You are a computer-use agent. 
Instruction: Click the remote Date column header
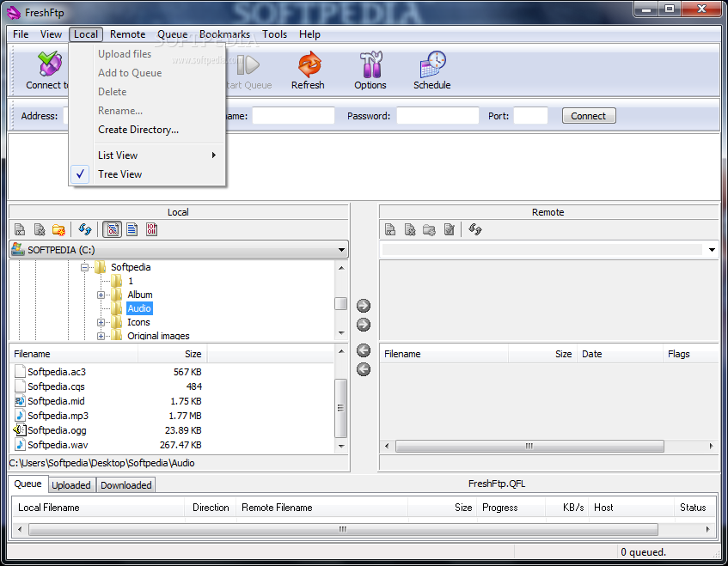620,354
